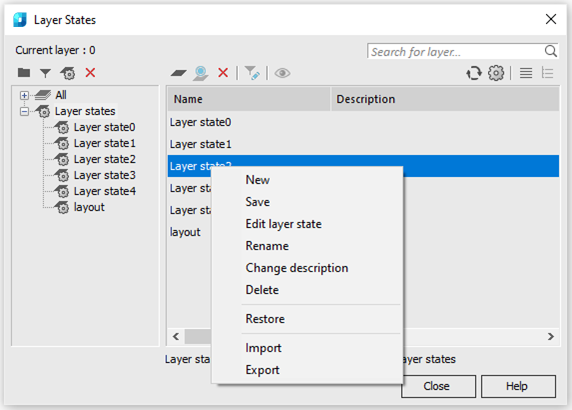Viewport: 572px width, 410px height.
Task: Collapse the Layer states tree node
Action: [x=24, y=111]
